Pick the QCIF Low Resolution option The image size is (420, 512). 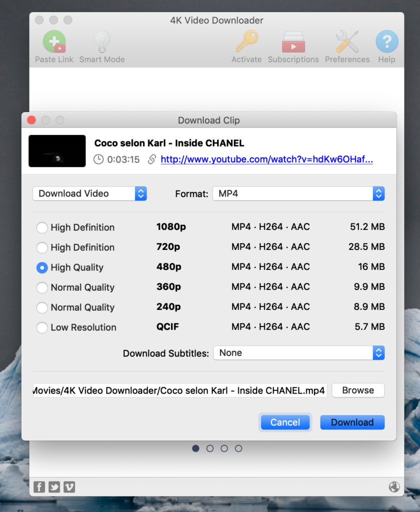coord(42,327)
